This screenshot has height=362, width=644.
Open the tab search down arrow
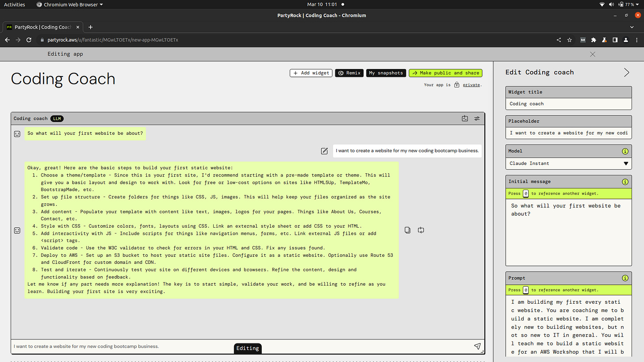(x=632, y=27)
